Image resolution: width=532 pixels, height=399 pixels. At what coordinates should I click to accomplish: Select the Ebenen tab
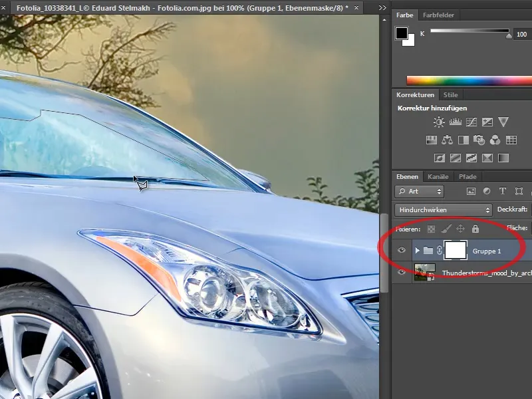click(407, 177)
